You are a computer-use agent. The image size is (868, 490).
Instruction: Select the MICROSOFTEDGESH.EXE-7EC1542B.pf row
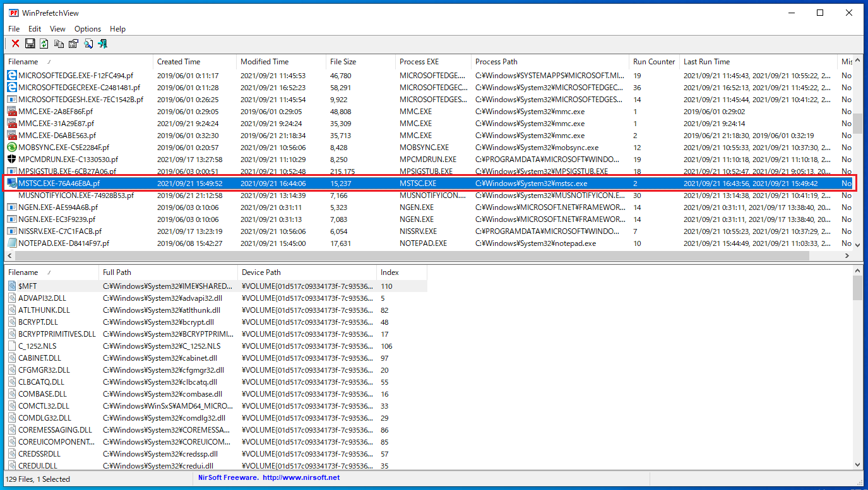(429, 100)
